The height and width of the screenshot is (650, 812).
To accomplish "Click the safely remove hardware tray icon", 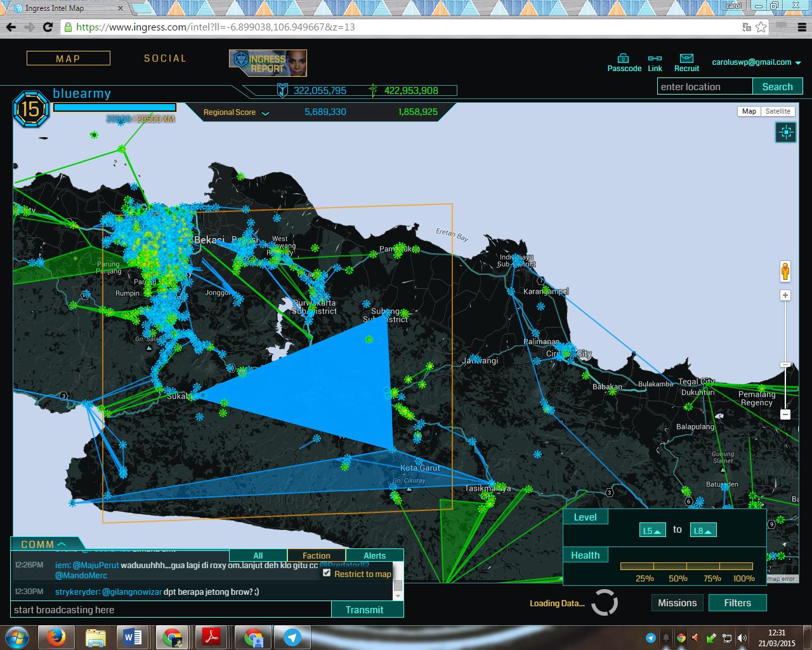I will pos(712,638).
